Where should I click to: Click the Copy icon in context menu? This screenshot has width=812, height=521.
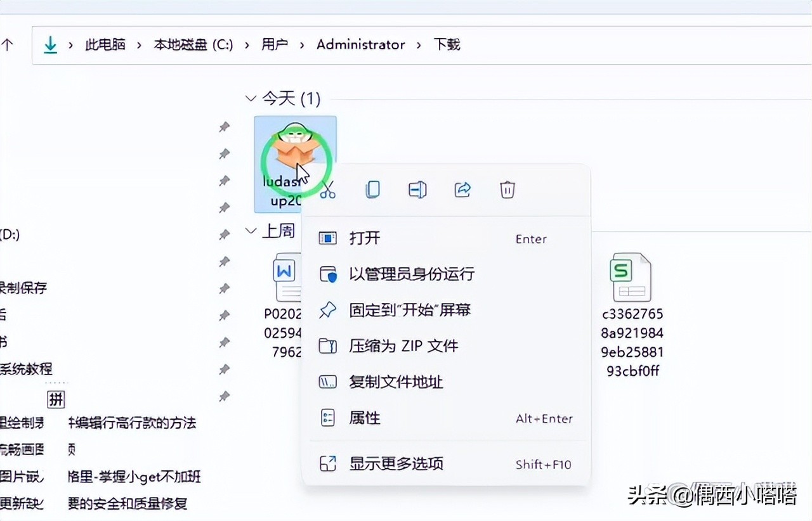[373, 190]
